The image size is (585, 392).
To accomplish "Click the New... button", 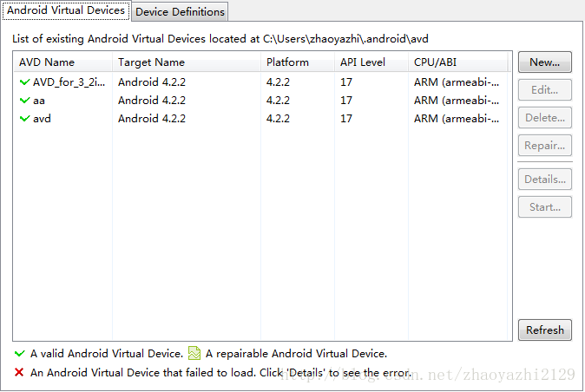I will coord(545,62).
